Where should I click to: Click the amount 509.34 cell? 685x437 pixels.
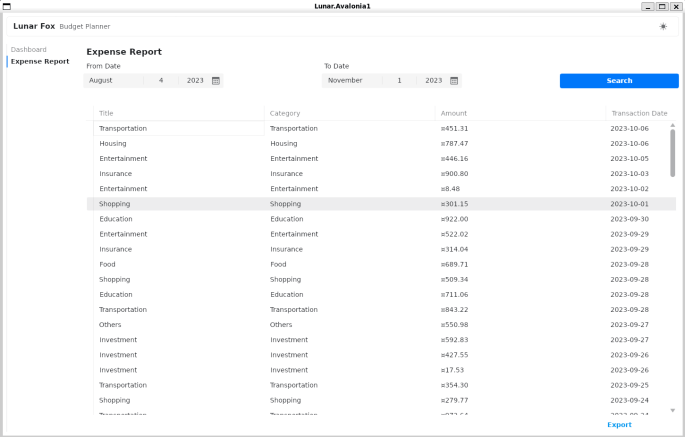(520, 279)
